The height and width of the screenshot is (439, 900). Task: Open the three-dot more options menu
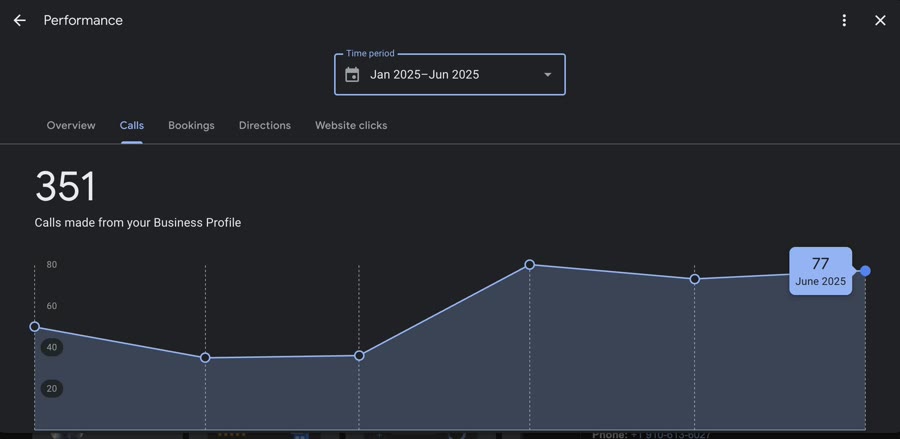coord(844,21)
